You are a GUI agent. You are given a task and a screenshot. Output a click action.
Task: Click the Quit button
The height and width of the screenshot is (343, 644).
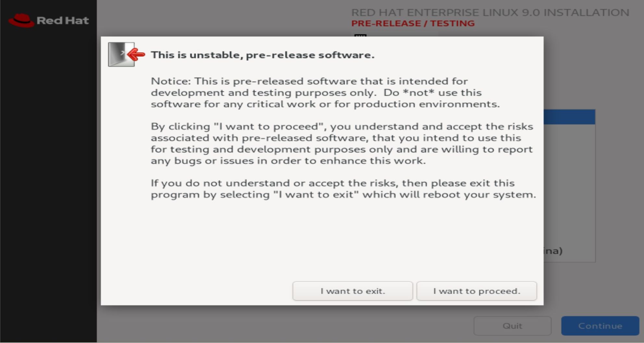pos(512,326)
